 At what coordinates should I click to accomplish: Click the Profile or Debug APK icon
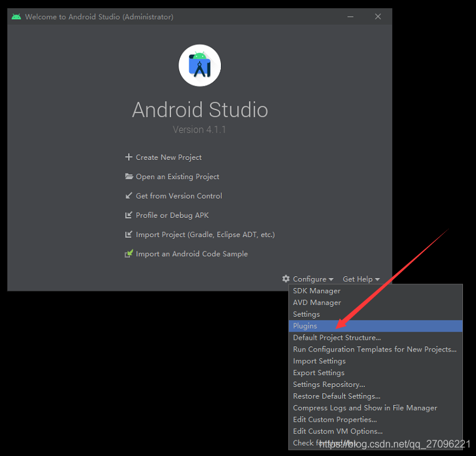[129, 215]
